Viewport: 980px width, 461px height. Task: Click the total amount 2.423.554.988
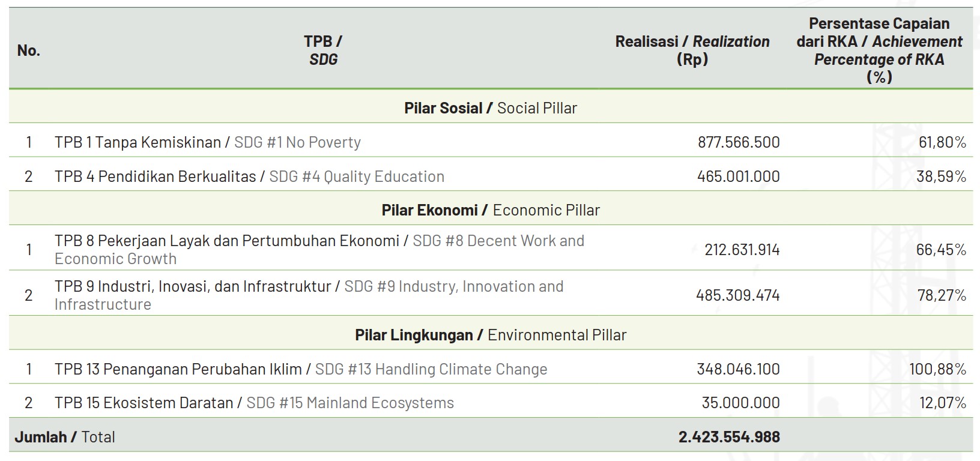(729, 437)
